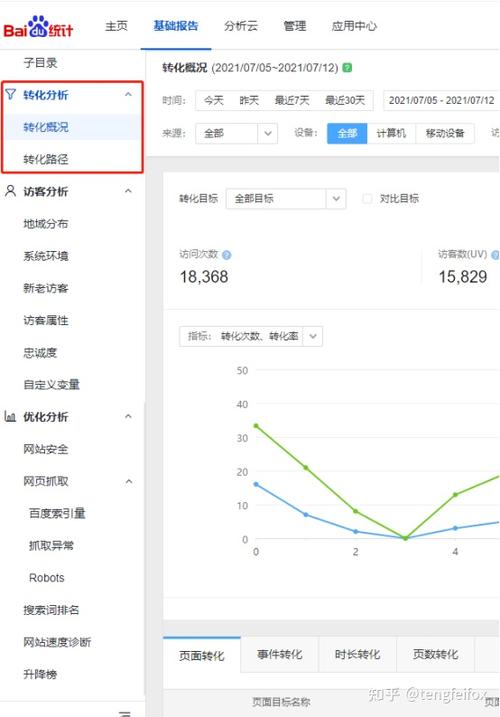Open 抓取异常 report
500x717 pixels.
coord(51,546)
